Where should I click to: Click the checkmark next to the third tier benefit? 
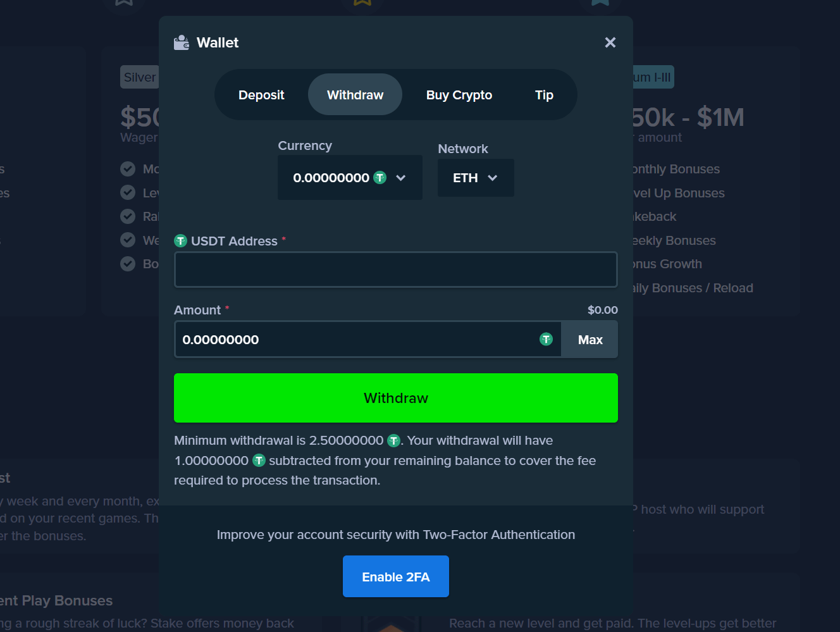[128, 216]
